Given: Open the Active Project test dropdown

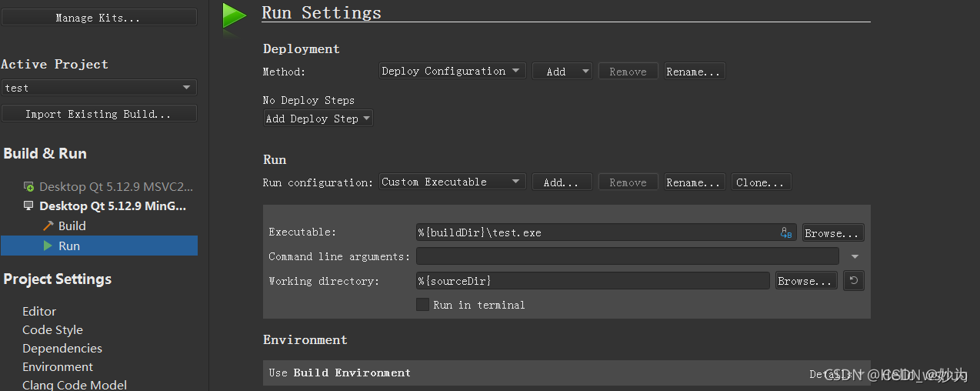Looking at the screenshot, I should (x=99, y=88).
